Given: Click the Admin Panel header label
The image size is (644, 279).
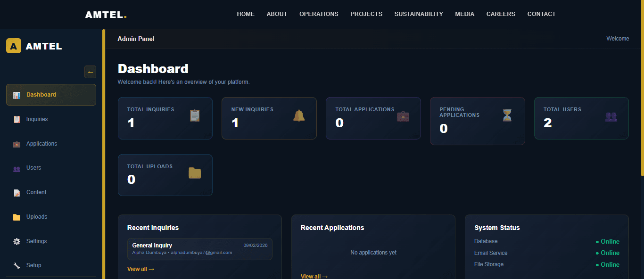Looking at the screenshot, I should click(136, 39).
